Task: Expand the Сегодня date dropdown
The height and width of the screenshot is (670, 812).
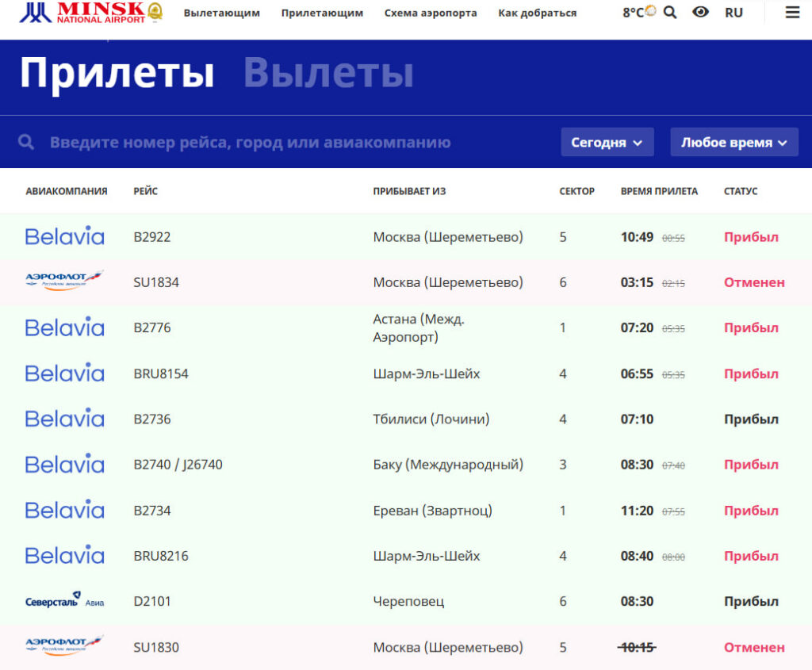Action: [607, 143]
